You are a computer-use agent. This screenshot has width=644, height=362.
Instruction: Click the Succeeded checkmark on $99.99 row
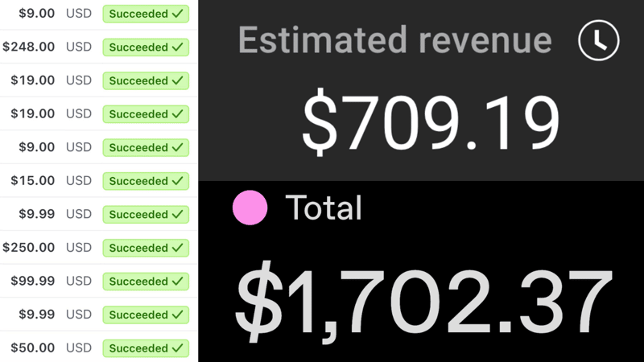click(178, 282)
